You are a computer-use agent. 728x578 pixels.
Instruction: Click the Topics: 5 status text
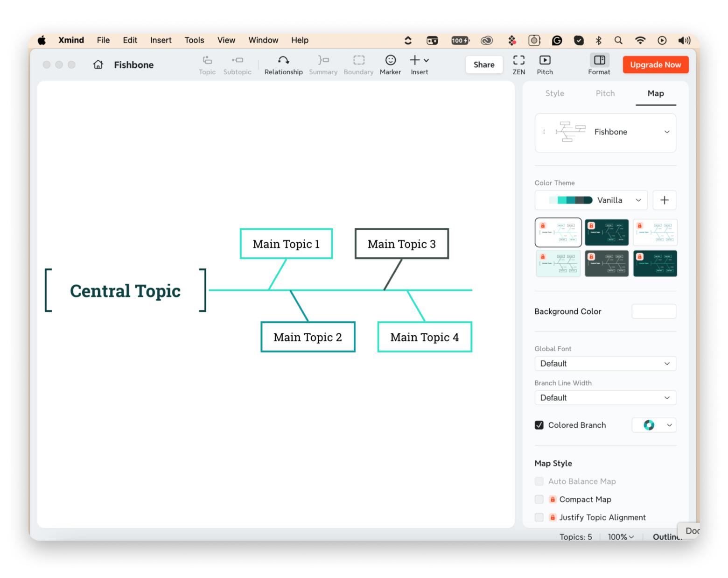(575, 536)
